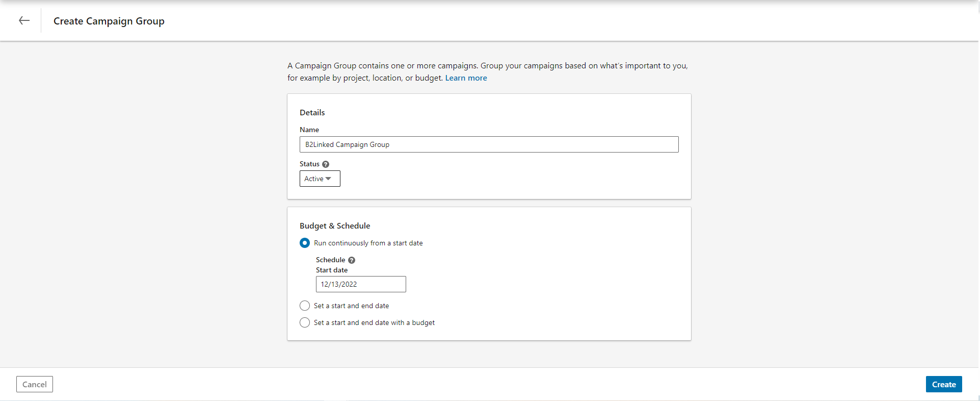
Task: Click the Cancel button
Action: coord(35,384)
